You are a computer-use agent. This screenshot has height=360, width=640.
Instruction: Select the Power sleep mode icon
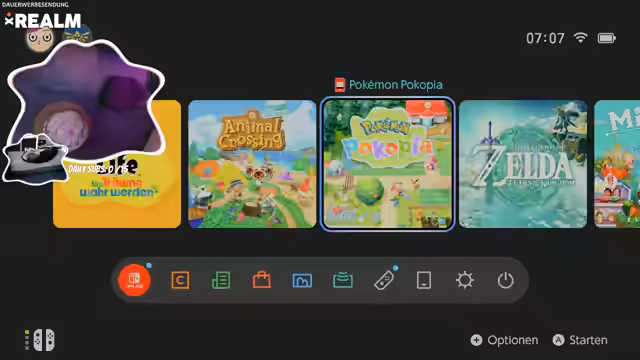[505, 280]
